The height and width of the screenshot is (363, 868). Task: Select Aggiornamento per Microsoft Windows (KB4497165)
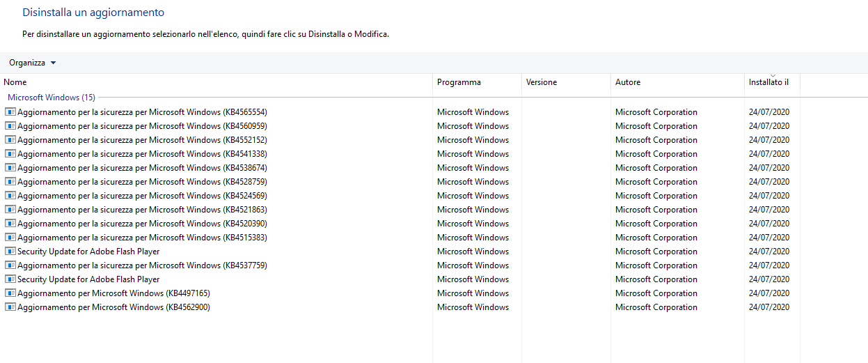(113, 293)
